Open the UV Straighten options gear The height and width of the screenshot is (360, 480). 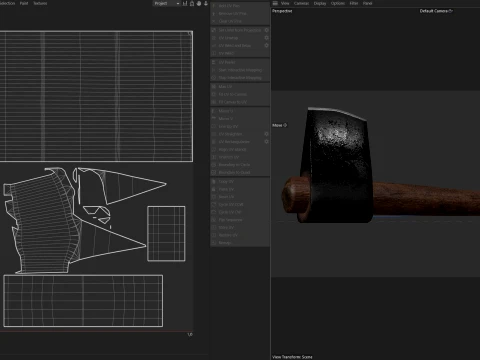pos(266,134)
